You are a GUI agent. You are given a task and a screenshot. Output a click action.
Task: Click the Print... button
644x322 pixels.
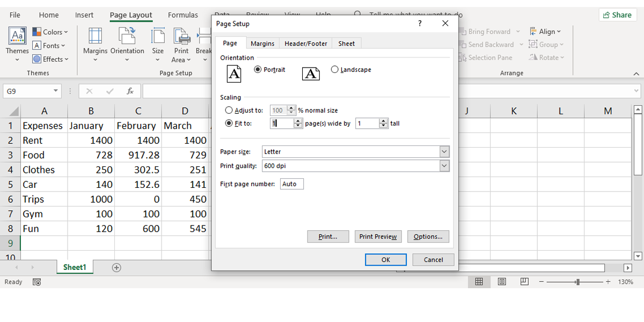tap(328, 237)
